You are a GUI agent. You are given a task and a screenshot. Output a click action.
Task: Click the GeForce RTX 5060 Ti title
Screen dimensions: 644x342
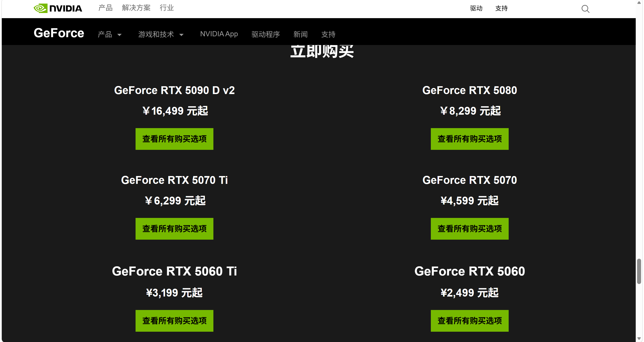tap(174, 271)
